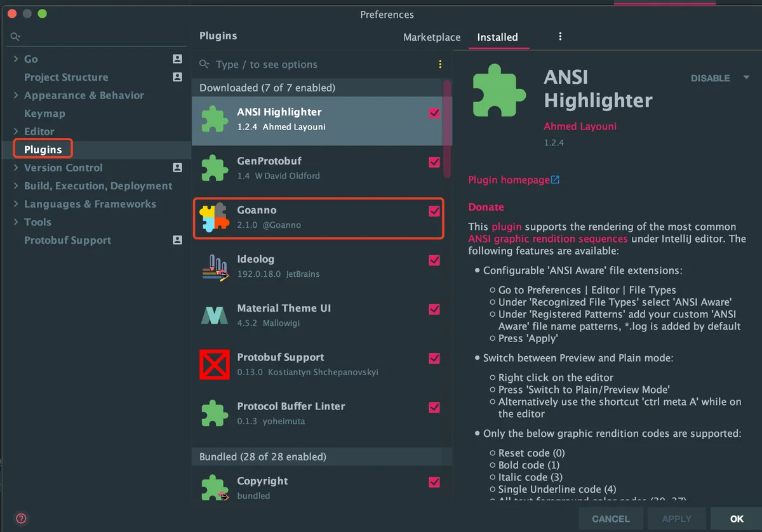Disable the ANSI Highlighter checkbox

click(x=434, y=112)
